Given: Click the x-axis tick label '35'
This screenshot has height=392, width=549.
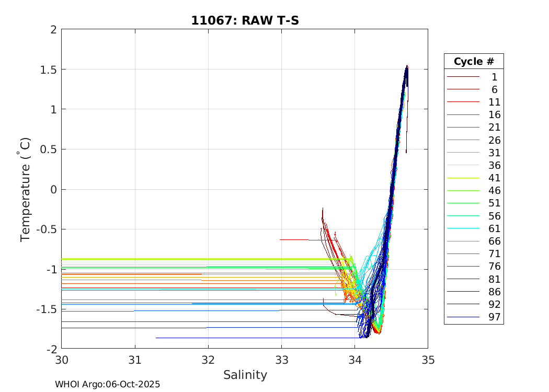Looking at the screenshot, I should pos(428,360).
